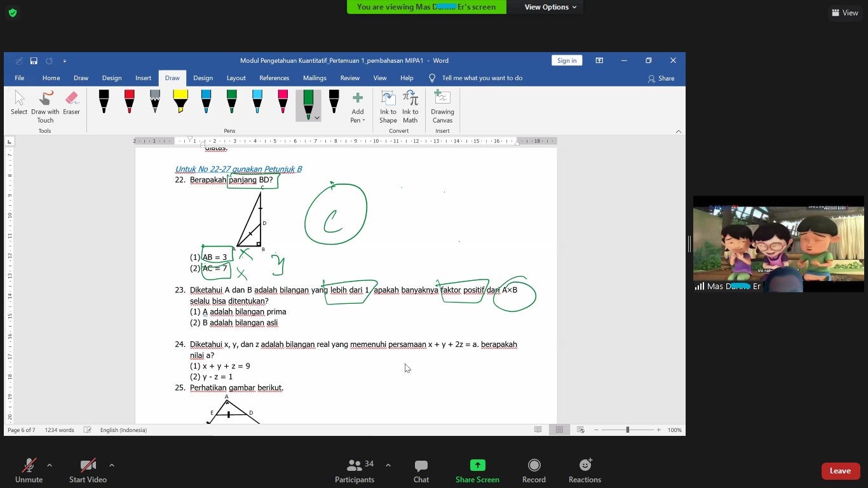The height and width of the screenshot is (488, 868).
Task: Start Video in Zoom
Action: [x=88, y=471]
